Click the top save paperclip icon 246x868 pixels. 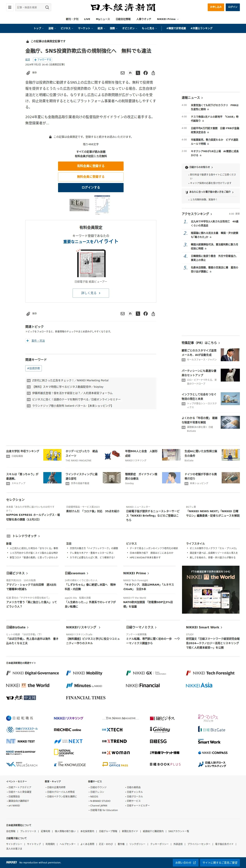coord(28,73)
